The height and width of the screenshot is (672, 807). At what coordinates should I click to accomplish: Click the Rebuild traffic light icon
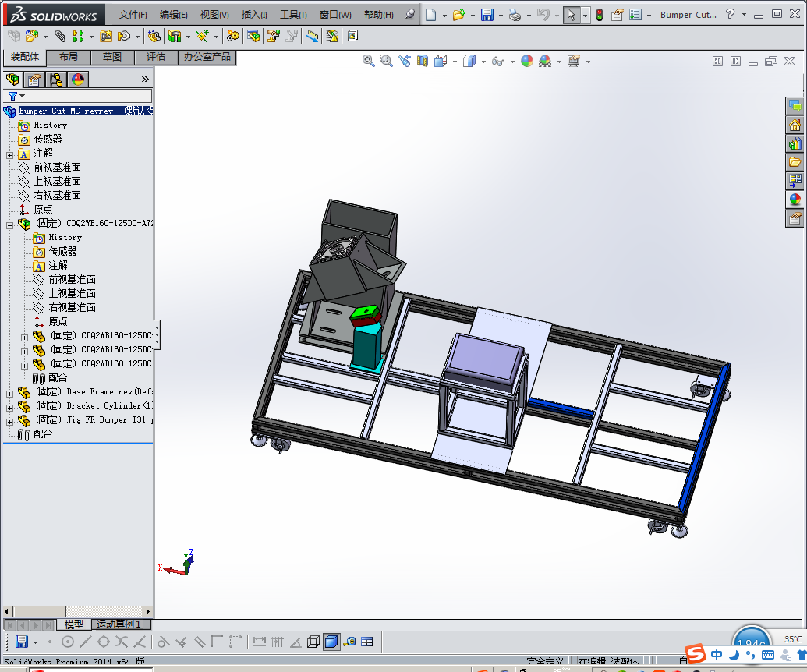coord(600,15)
